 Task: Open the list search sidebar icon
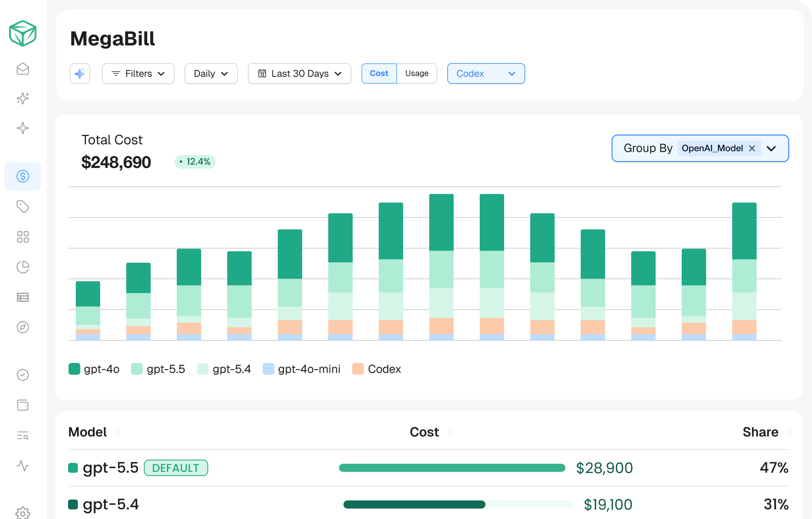click(x=23, y=435)
